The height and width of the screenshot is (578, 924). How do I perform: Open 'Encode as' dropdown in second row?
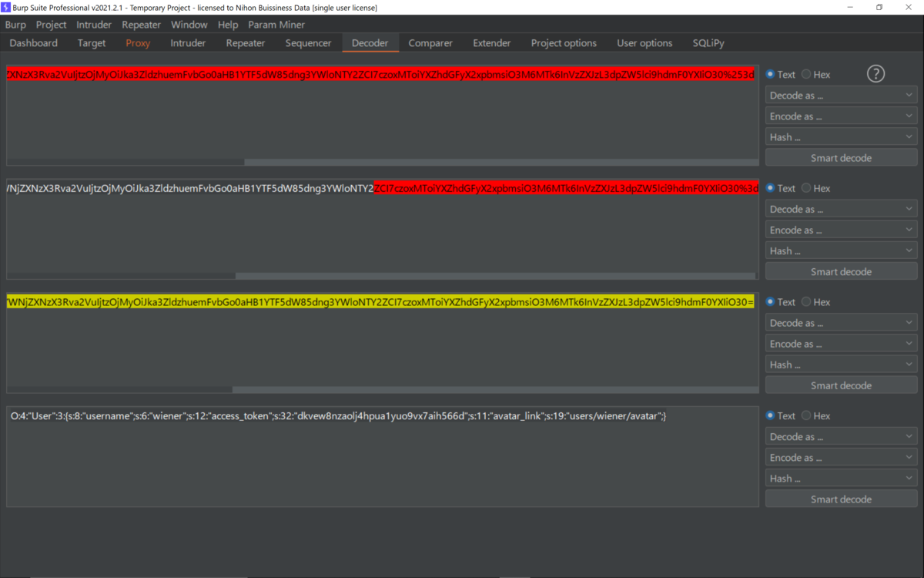pos(841,230)
